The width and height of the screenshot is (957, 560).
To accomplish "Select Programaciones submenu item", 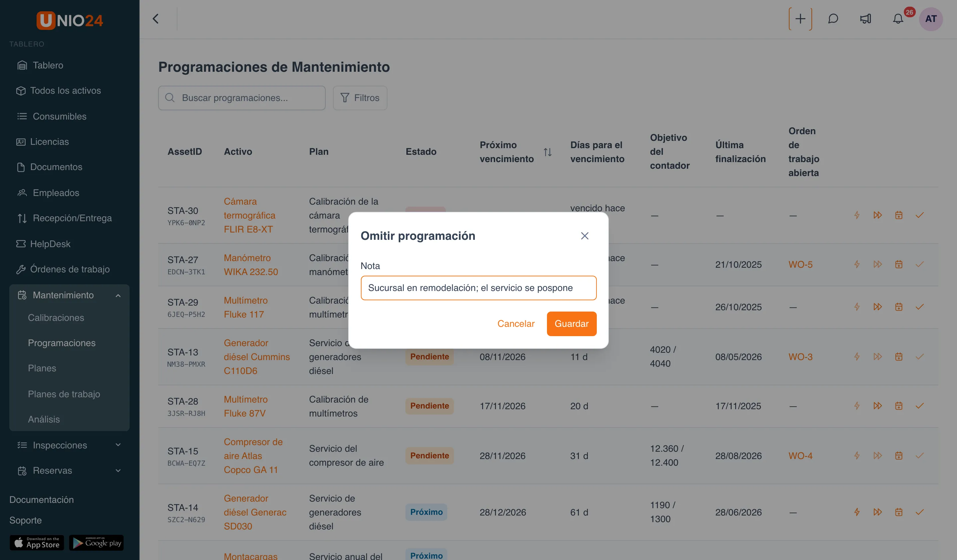I will (x=61, y=343).
